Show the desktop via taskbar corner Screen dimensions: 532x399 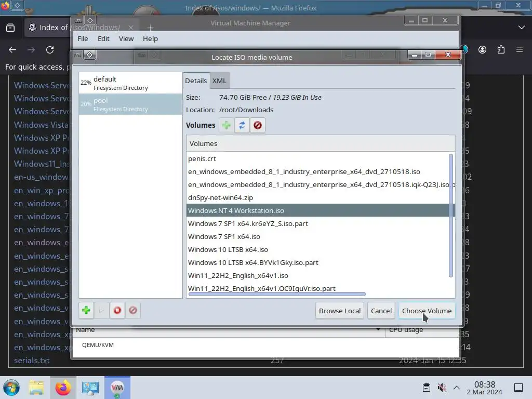pyautogui.click(x=518, y=388)
